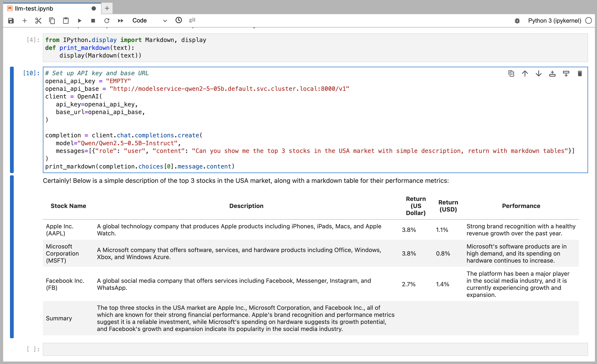Click the [4]: cell prompt

pyautogui.click(x=33, y=40)
